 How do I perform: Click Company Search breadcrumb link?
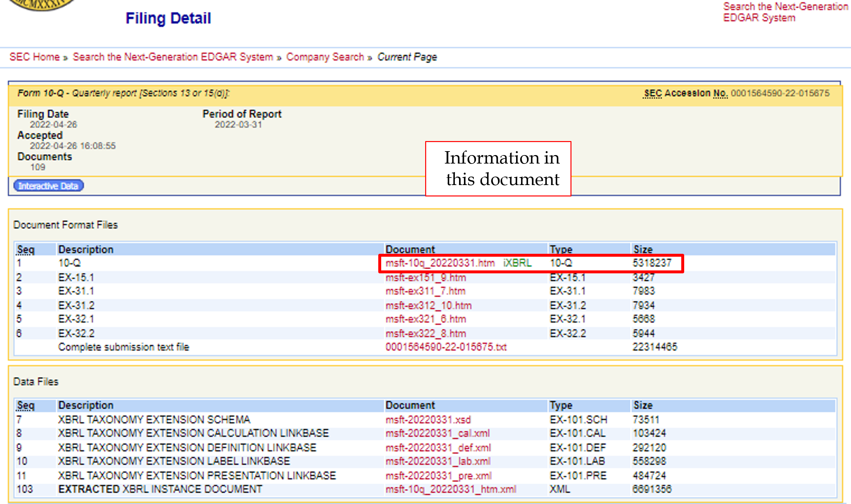click(325, 57)
